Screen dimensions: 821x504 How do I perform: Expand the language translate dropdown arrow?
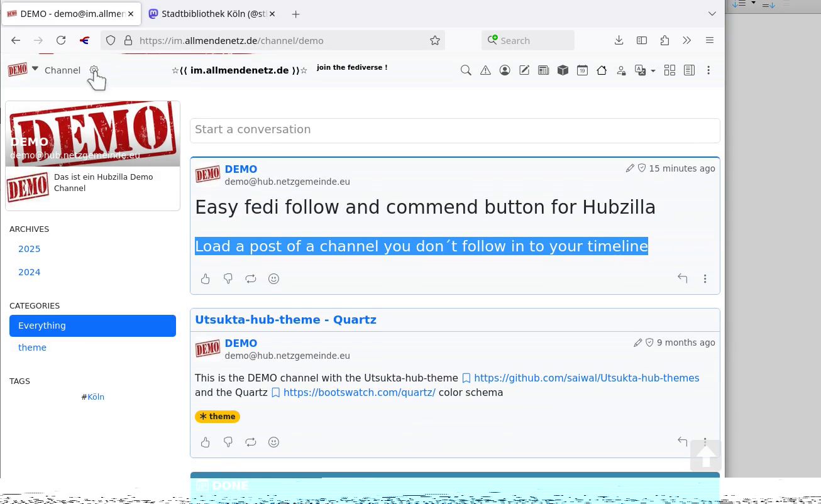pos(653,71)
